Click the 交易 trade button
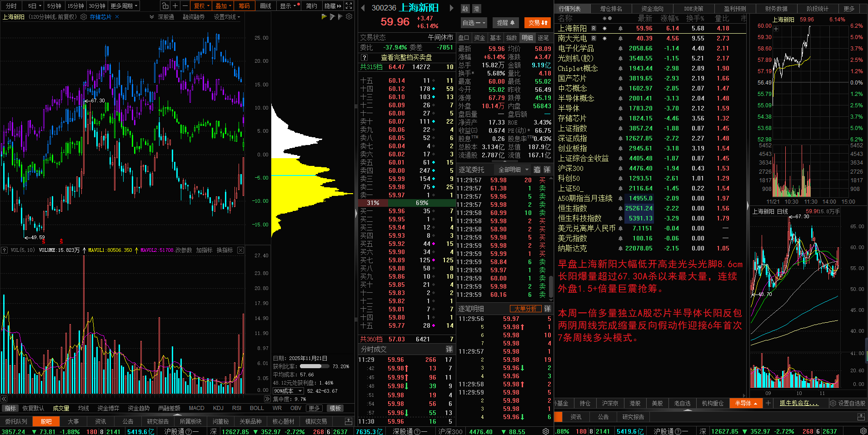Image resolution: width=868 pixels, height=435 pixels. click(538, 22)
